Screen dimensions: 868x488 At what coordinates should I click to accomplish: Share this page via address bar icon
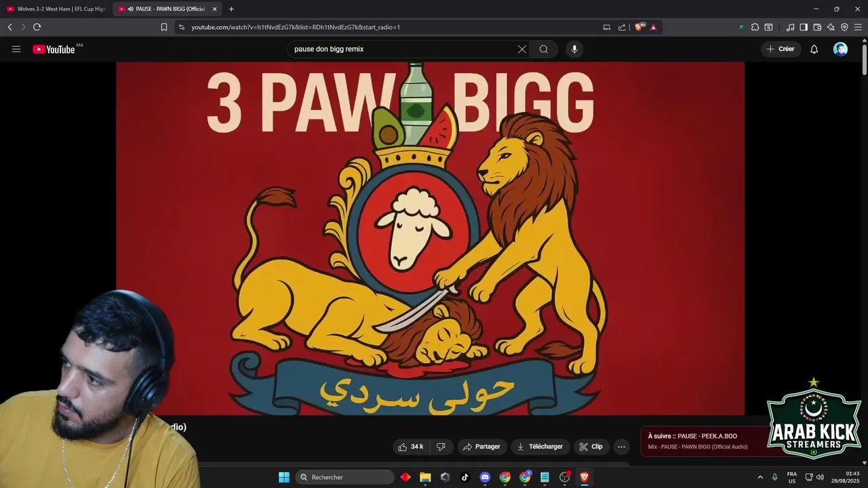(x=622, y=27)
